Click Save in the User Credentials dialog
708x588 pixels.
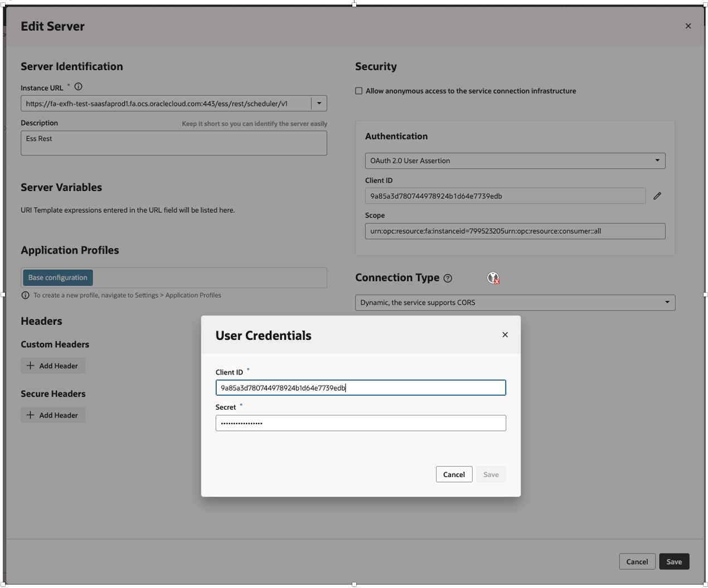tap(491, 474)
